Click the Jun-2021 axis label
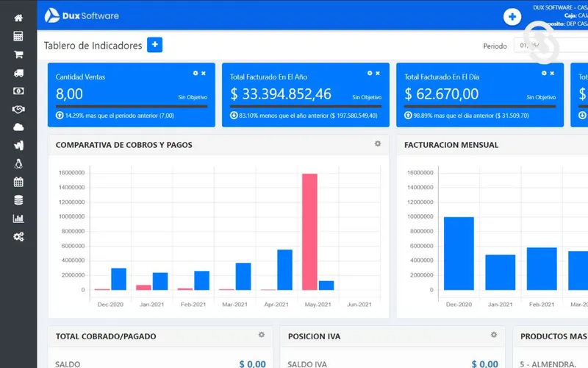The height and width of the screenshot is (368, 588). [x=359, y=305]
